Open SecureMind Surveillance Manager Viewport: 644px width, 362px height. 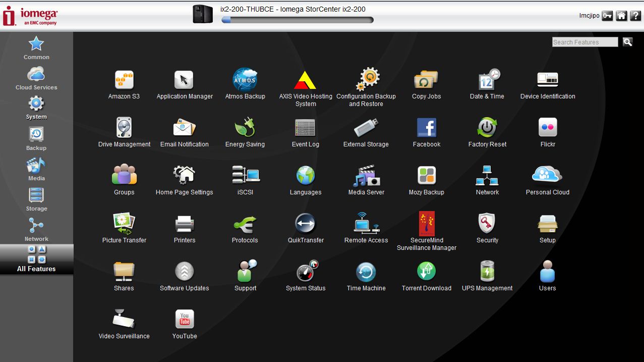(x=427, y=231)
